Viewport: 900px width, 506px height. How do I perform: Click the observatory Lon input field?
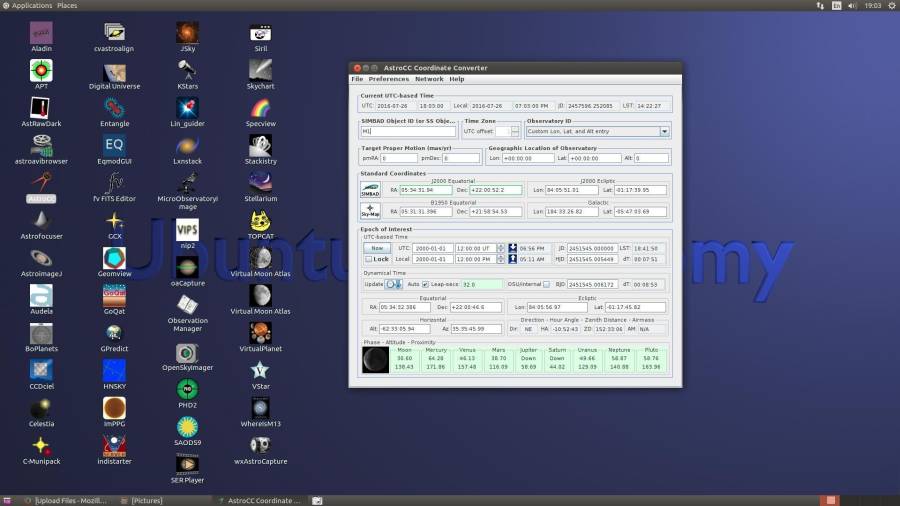pos(528,158)
